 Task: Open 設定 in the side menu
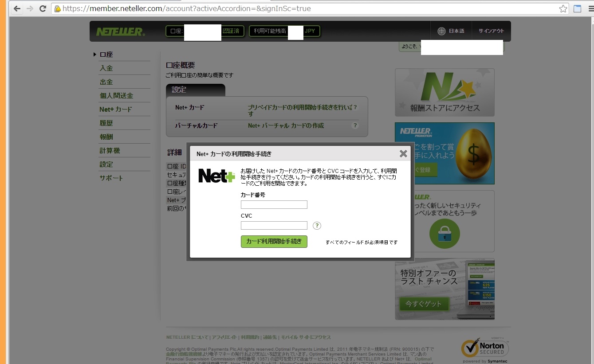(x=106, y=164)
